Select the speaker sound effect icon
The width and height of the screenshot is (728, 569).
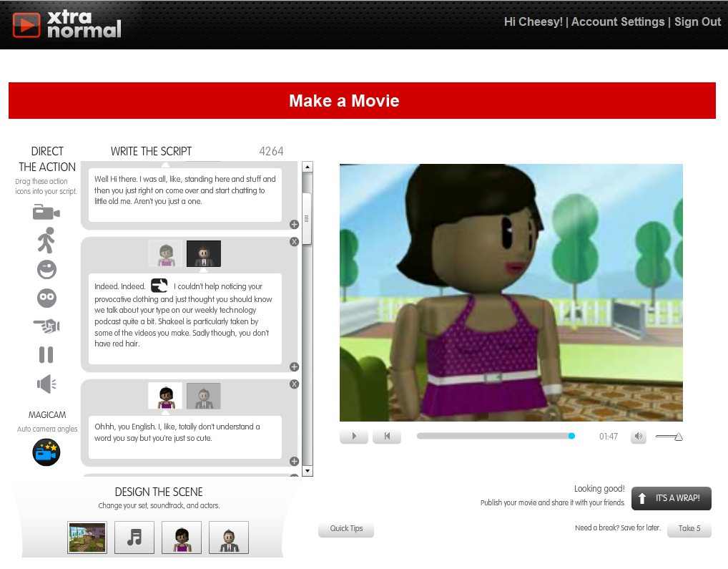pos(46,384)
